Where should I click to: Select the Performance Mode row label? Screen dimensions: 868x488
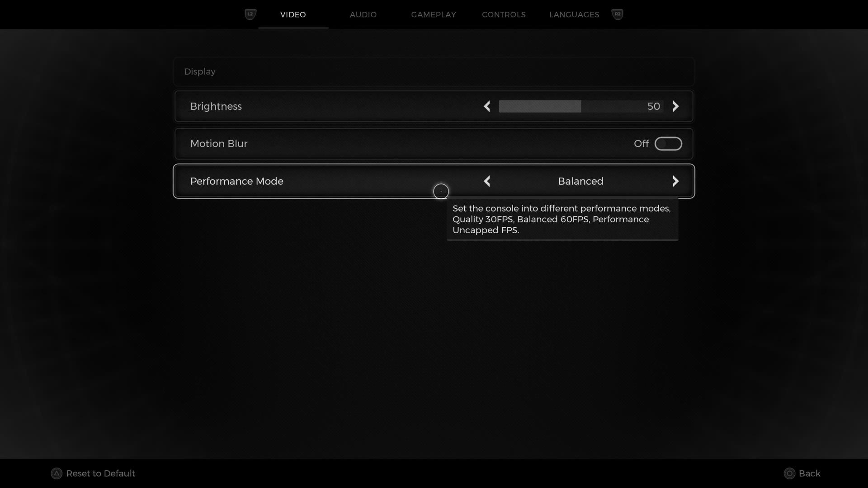point(236,181)
